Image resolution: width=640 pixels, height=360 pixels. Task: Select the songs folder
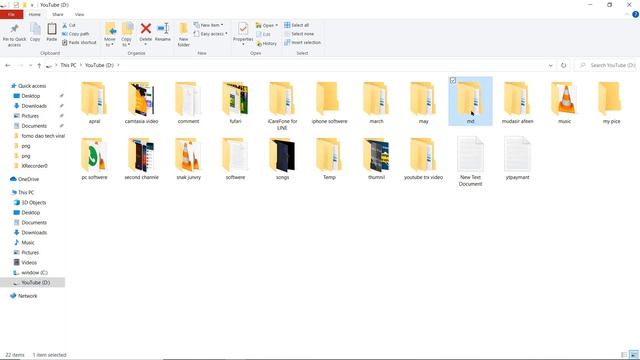(282, 158)
